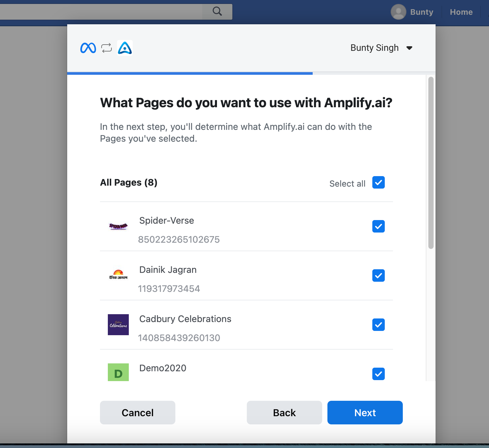The height and width of the screenshot is (448, 489).
Task: Click the Next button
Action: [365, 413]
